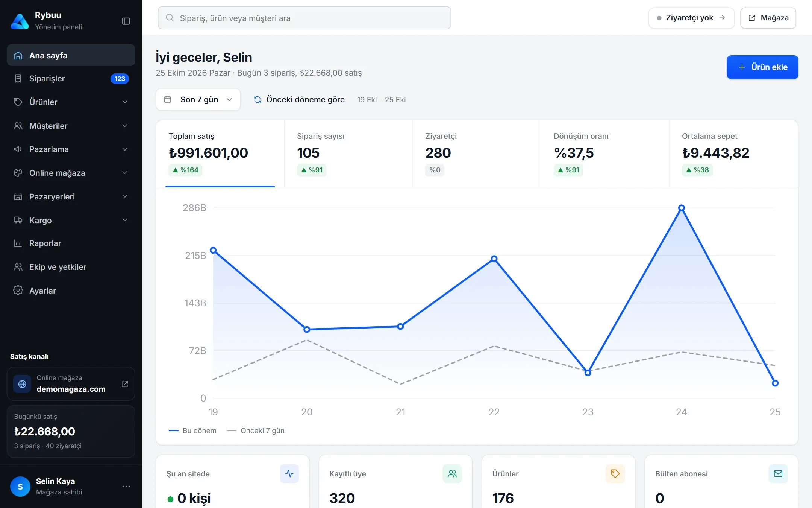Select the Sipariş sayısı metric tab

coord(348,154)
